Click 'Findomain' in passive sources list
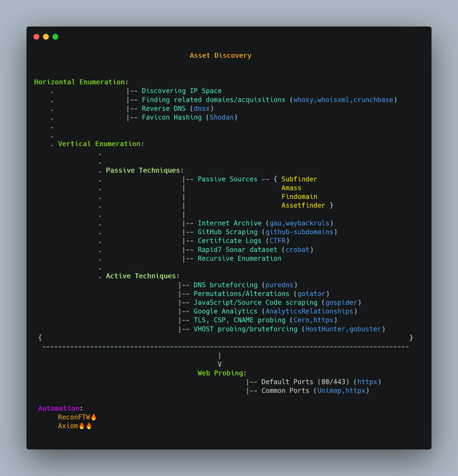The height and width of the screenshot is (476, 458). (299, 197)
